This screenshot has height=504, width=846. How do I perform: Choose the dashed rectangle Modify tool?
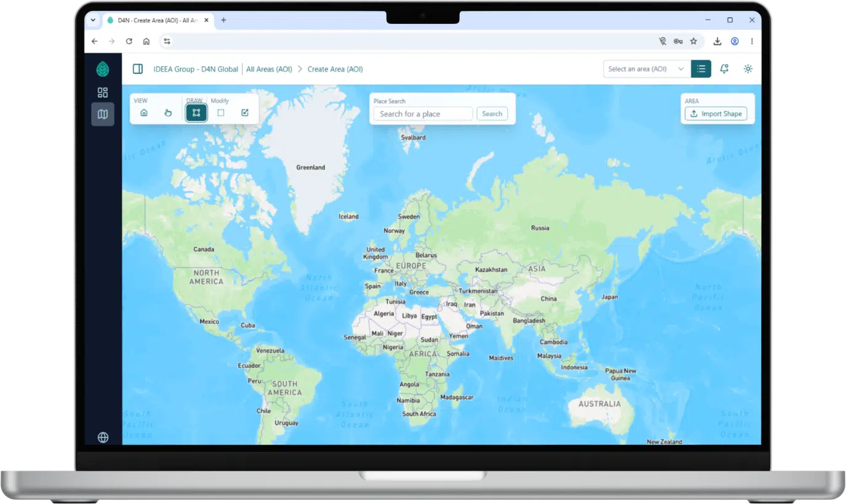tap(220, 113)
